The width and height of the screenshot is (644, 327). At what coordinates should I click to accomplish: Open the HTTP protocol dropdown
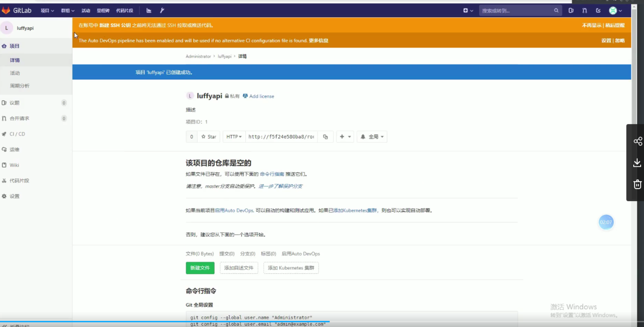point(234,137)
